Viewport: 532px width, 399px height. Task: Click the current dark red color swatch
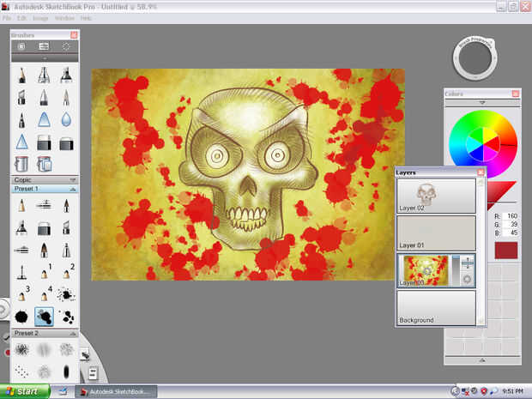point(506,251)
